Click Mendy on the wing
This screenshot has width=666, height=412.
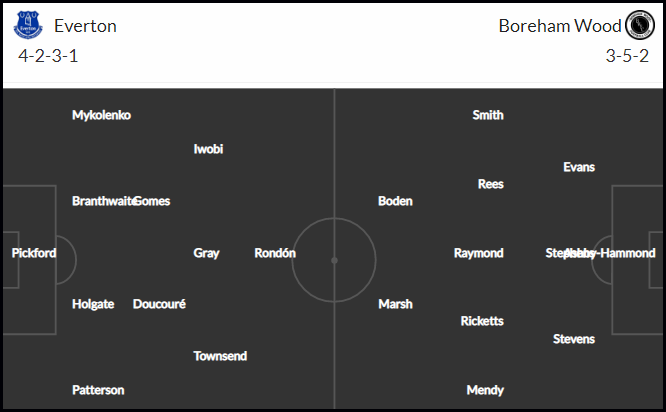pyautogui.click(x=485, y=390)
